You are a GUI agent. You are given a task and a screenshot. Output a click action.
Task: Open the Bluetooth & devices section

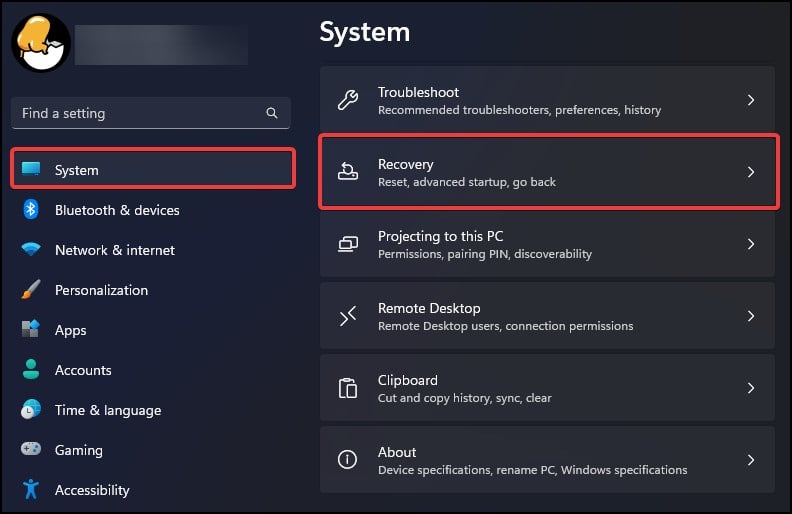pyautogui.click(x=117, y=210)
